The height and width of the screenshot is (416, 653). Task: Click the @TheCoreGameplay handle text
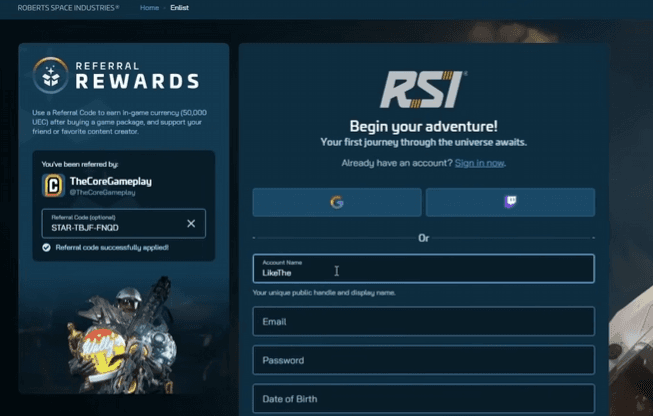102,192
